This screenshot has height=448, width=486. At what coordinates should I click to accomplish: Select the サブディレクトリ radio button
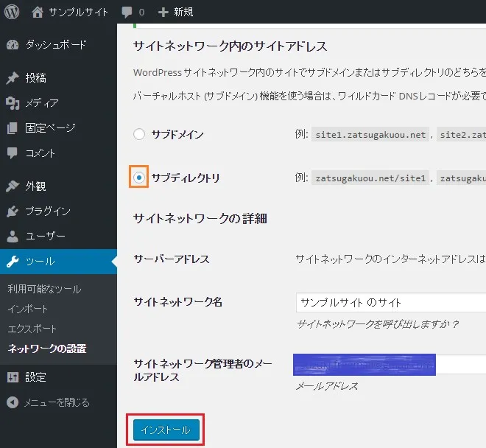coord(139,178)
